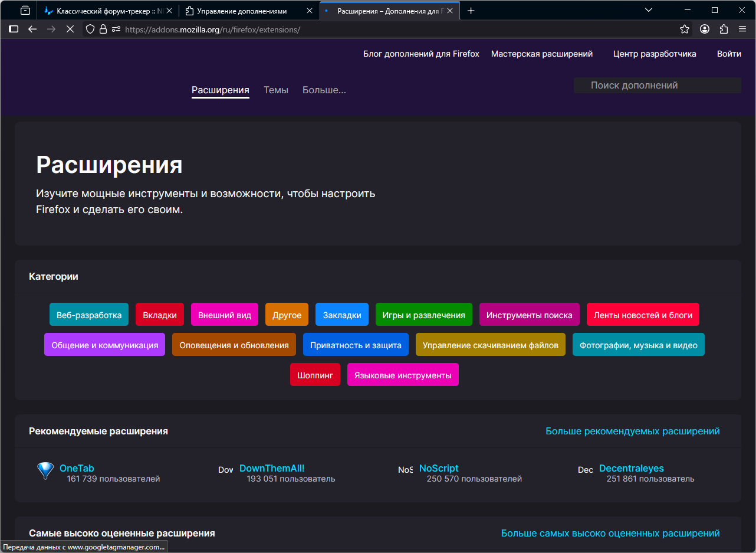Viewport: 756px width, 553px height.
Task: Click the text "250 570 пользователей"
Action: 475,479
